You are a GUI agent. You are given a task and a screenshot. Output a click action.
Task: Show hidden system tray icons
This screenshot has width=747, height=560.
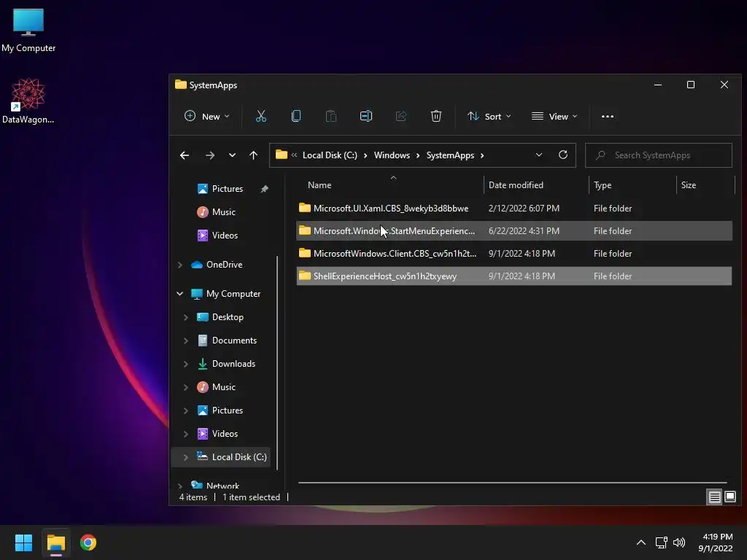(641, 542)
